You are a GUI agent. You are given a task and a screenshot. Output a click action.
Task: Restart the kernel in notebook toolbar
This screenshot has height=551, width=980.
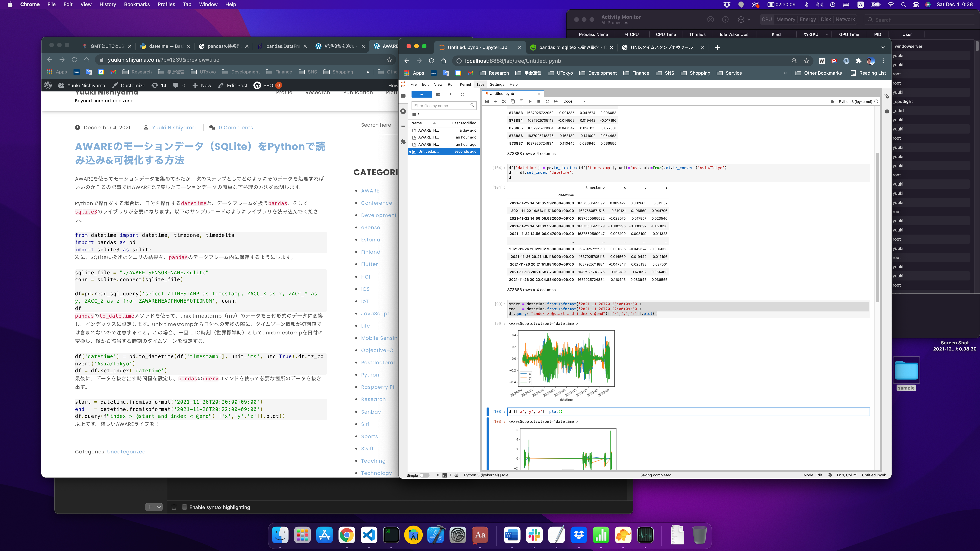pos(547,102)
